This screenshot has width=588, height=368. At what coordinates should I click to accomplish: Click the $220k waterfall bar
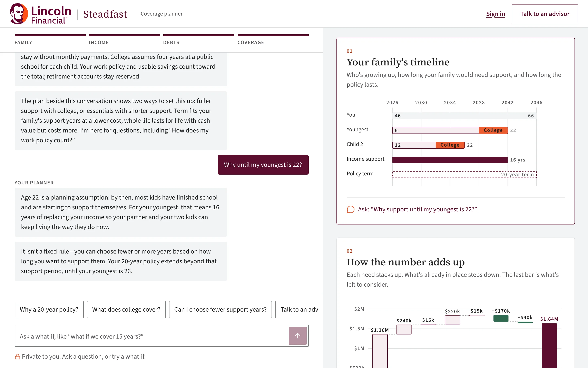(452, 320)
